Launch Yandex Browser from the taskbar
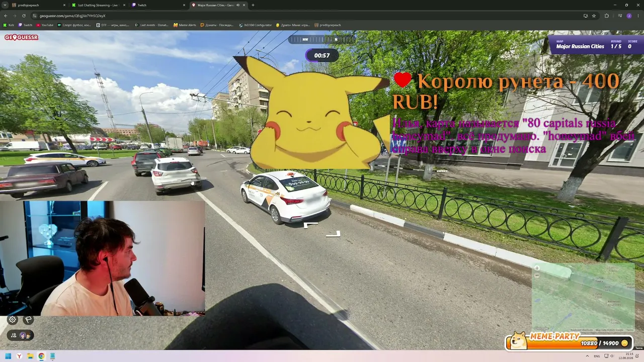 coord(19,356)
